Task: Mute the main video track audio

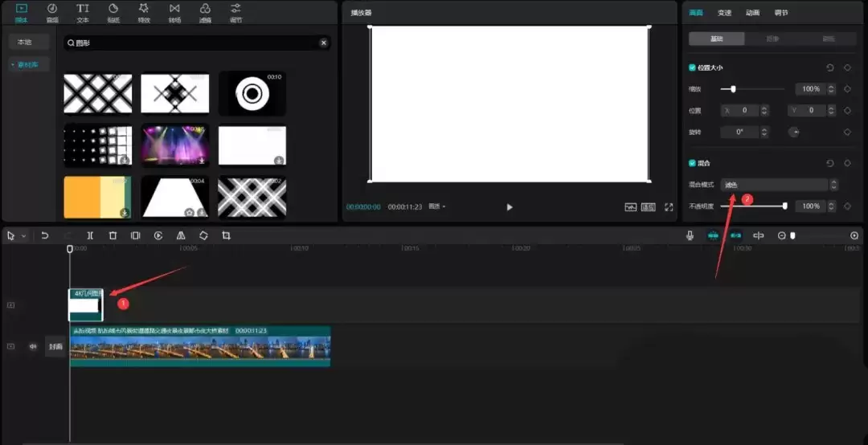Action: [x=34, y=346]
